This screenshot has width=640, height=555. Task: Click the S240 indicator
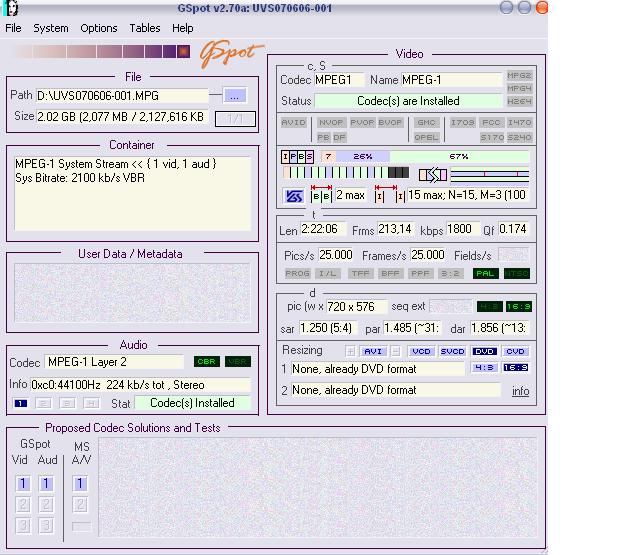pos(520,138)
